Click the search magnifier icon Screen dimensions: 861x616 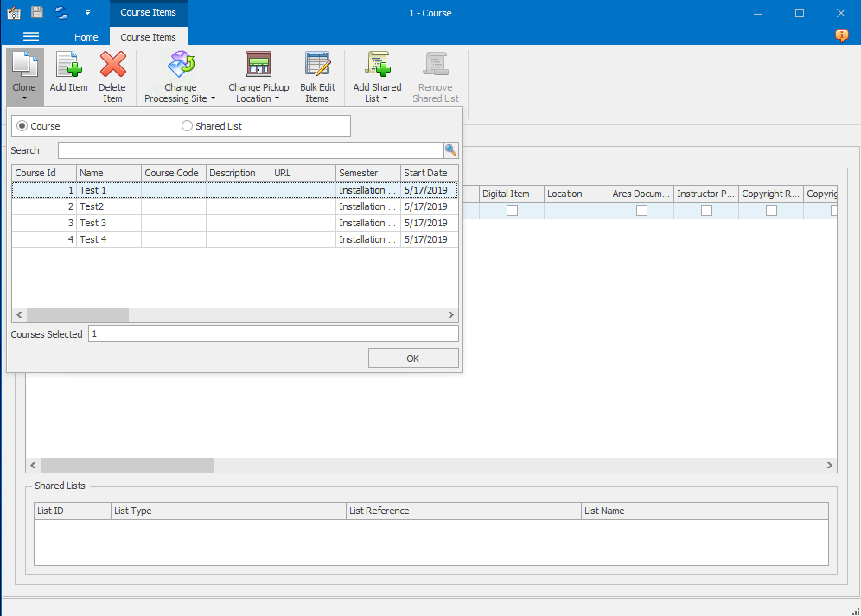(451, 150)
